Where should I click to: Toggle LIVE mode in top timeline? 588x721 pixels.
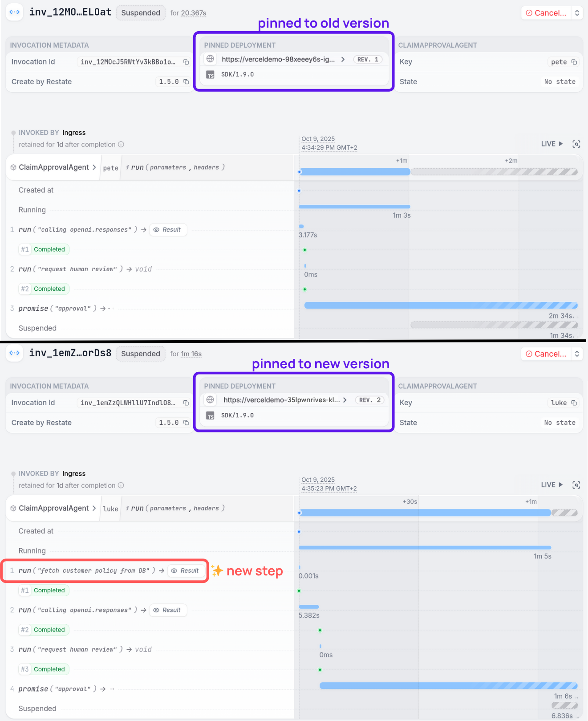pyautogui.click(x=552, y=144)
